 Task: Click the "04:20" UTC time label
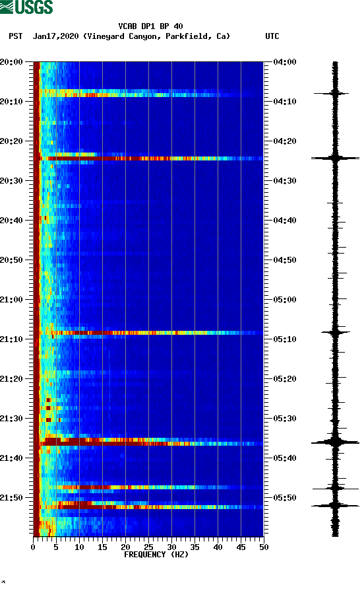pyautogui.click(x=285, y=141)
